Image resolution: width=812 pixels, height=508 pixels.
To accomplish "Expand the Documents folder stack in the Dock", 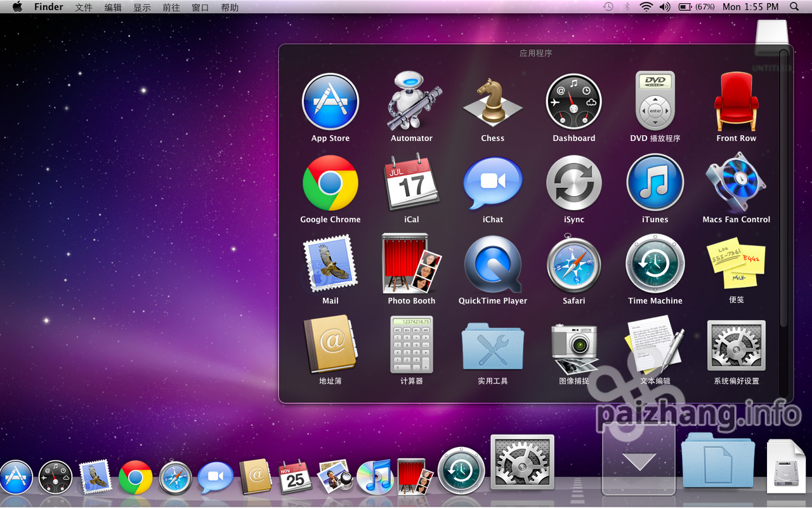I will coord(718,460).
